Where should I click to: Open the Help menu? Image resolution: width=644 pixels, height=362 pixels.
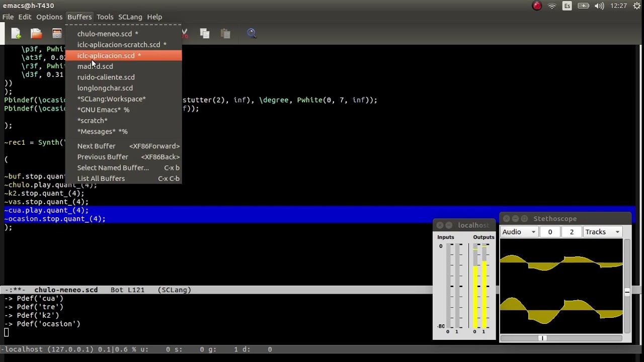pyautogui.click(x=154, y=17)
